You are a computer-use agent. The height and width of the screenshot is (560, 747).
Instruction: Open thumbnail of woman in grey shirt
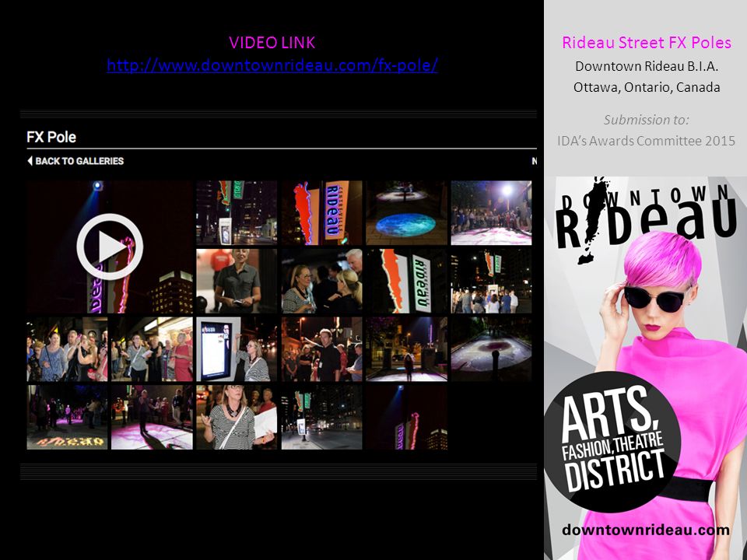(237, 281)
